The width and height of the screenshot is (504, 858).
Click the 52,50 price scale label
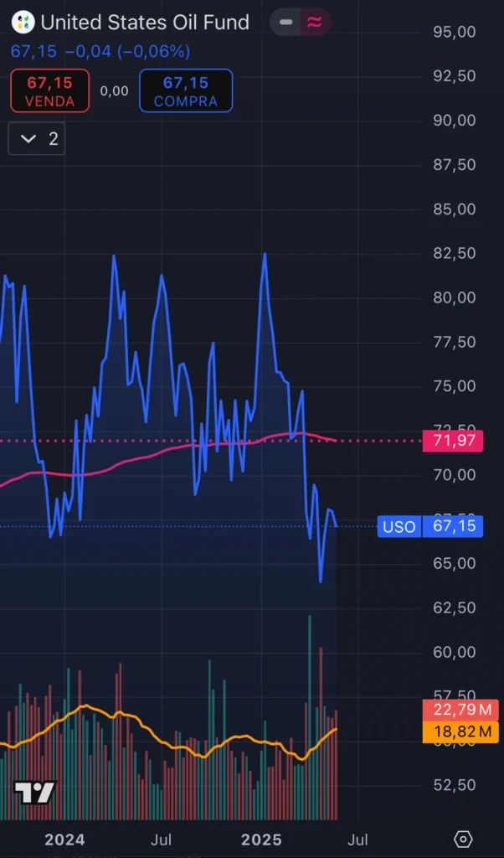coord(455,785)
